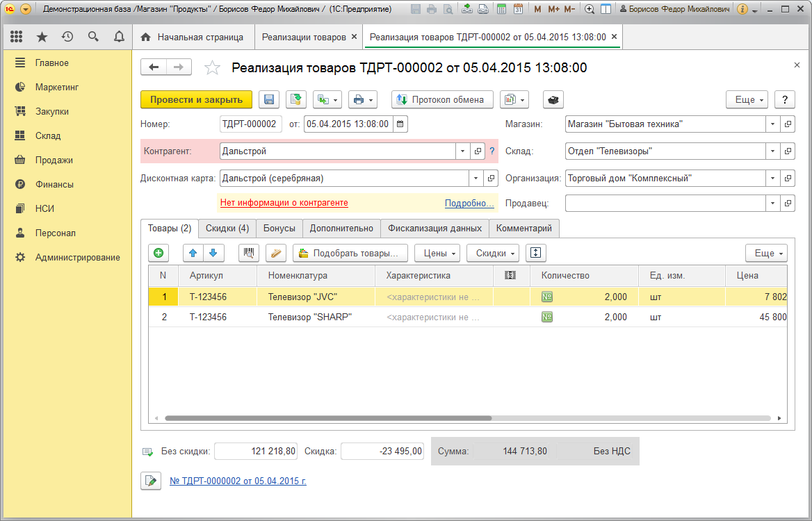812x521 pixels.
Task: Go back with the left arrow
Action: click(x=154, y=67)
